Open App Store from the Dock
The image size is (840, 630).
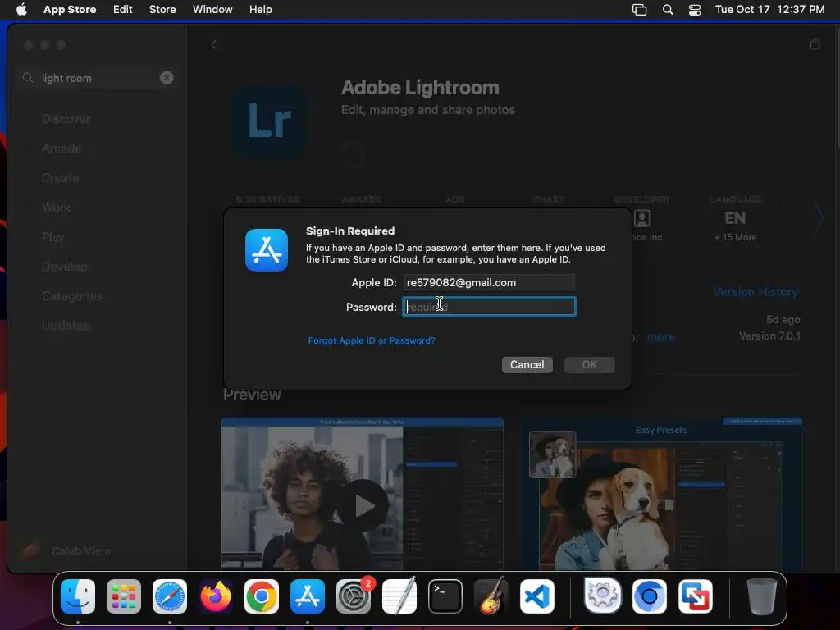tap(308, 596)
